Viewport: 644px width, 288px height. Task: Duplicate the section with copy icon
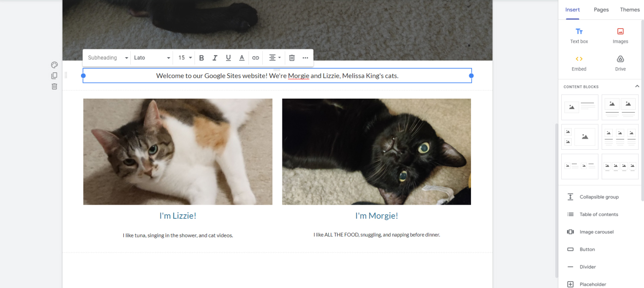54,76
